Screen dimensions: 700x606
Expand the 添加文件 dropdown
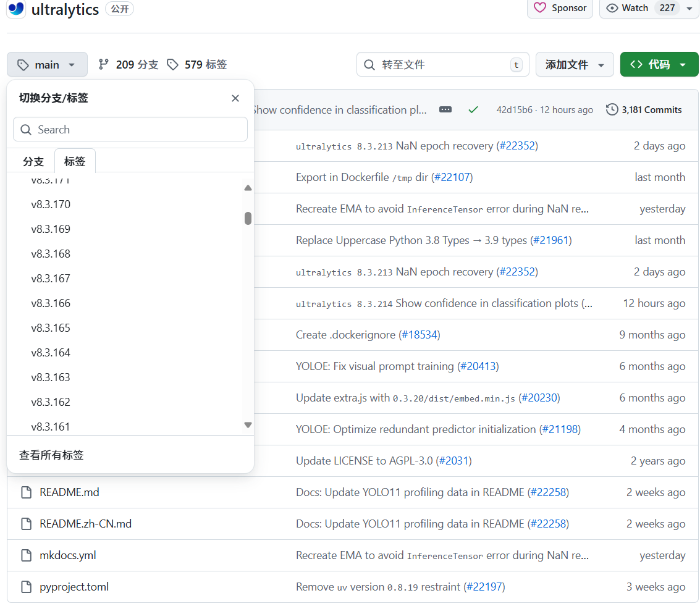click(x=575, y=65)
